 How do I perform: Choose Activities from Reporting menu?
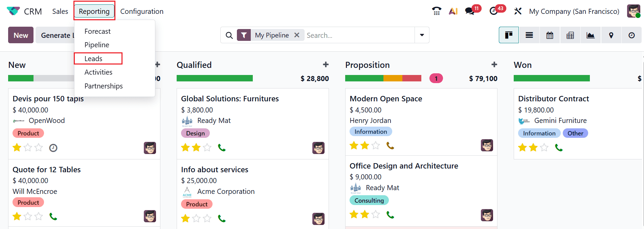point(98,72)
